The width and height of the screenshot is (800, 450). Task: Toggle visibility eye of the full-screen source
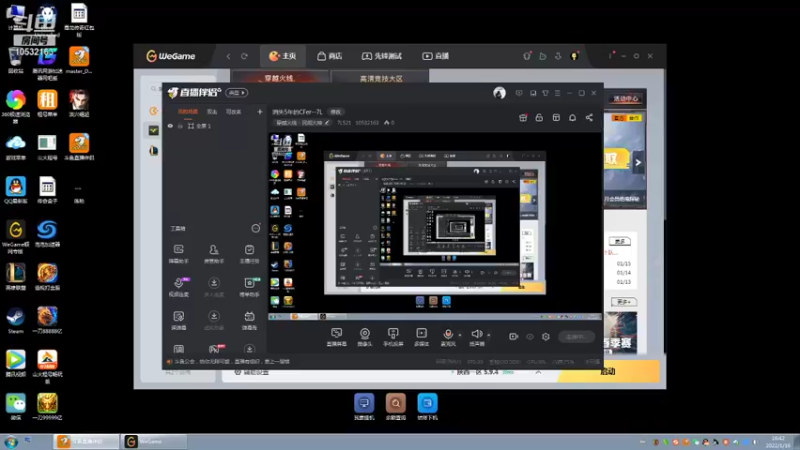click(x=170, y=126)
